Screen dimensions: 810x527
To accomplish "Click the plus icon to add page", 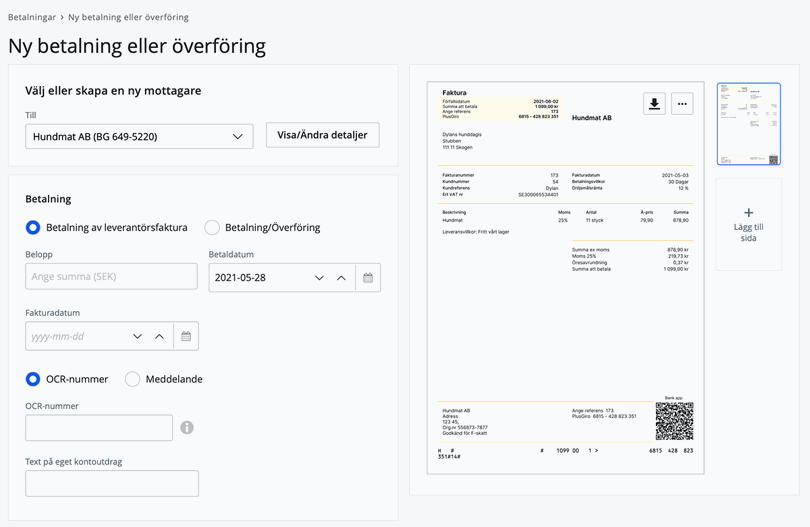I will coord(748,213).
